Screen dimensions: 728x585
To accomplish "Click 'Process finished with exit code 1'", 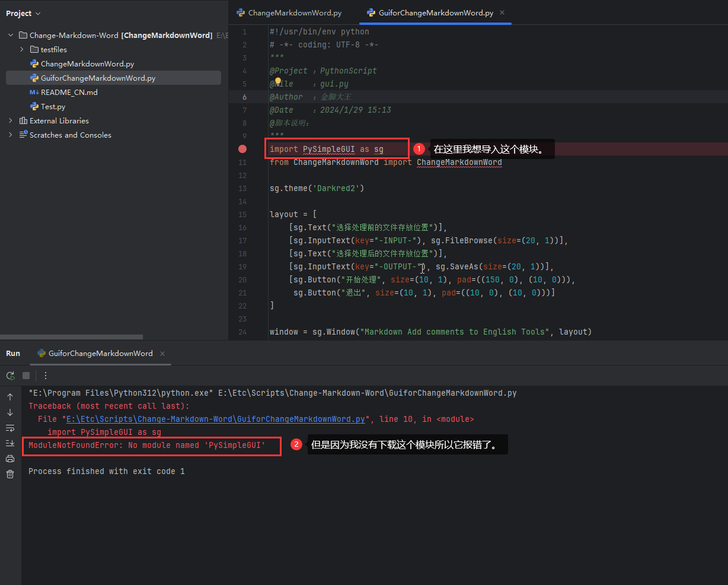I will coord(107,471).
